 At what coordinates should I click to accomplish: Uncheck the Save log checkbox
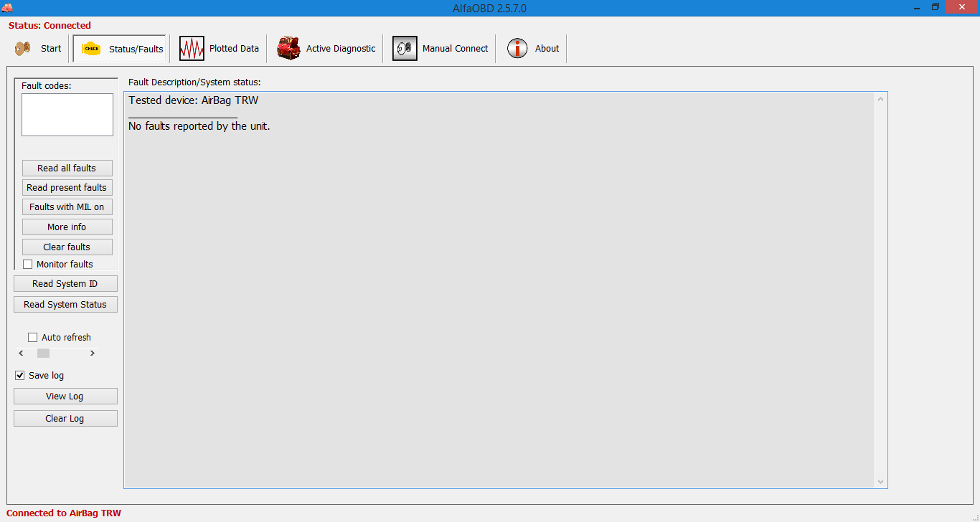pos(20,376)
